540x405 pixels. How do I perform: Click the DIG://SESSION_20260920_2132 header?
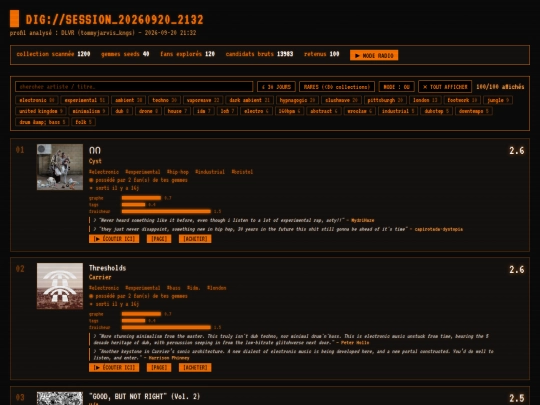pyautogui.click(x=114, y=20)
